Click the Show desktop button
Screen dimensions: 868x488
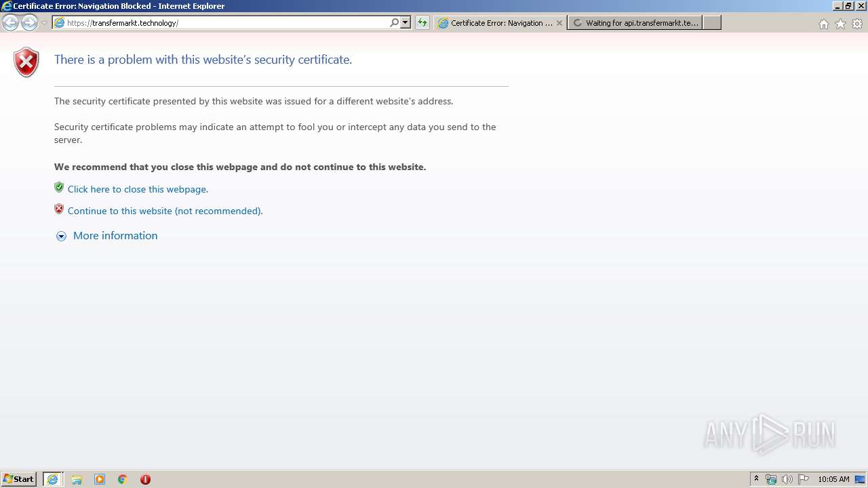coord(860,479)
